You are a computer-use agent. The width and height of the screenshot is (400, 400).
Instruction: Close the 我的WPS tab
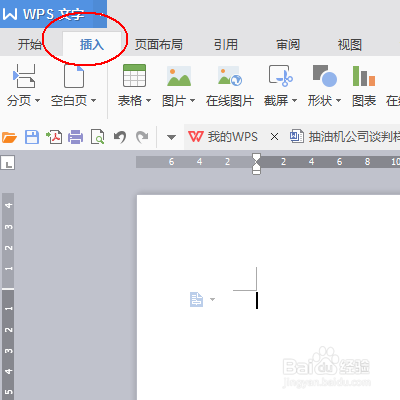coord(274,137)
